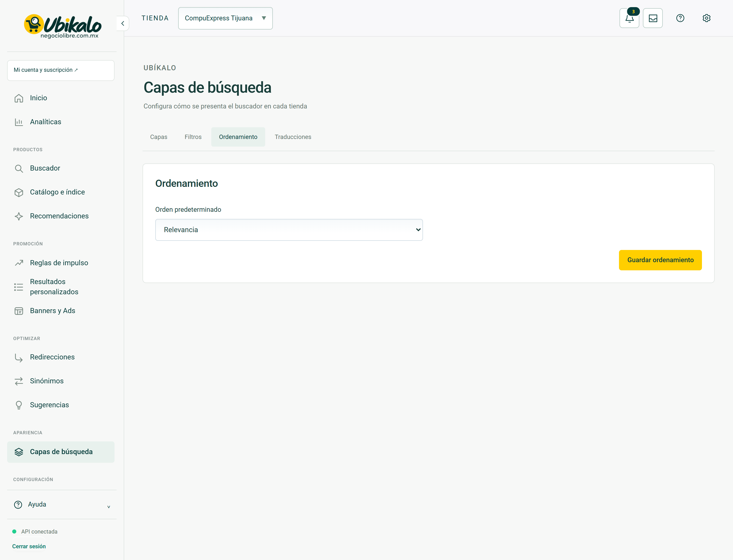
Task: Click the Inicio home icon
Action: tap(19, 98)
